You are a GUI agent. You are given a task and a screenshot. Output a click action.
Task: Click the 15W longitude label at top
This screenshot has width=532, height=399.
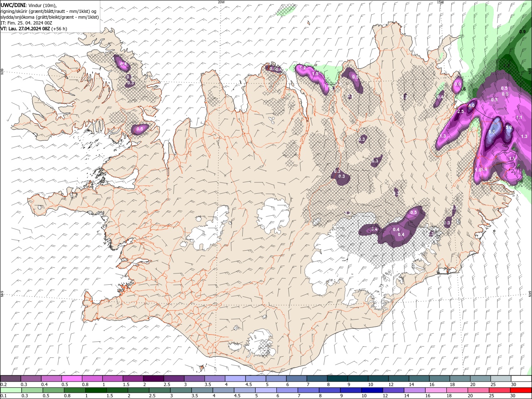(x=440, y=2)
